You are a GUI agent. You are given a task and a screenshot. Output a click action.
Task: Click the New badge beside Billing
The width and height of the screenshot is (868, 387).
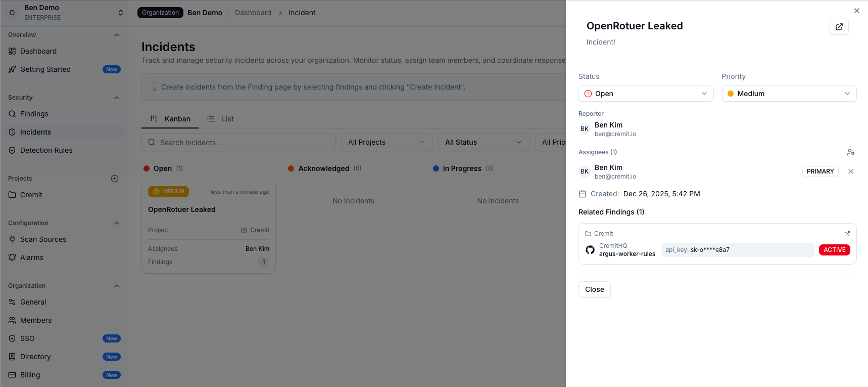(112, 375)
